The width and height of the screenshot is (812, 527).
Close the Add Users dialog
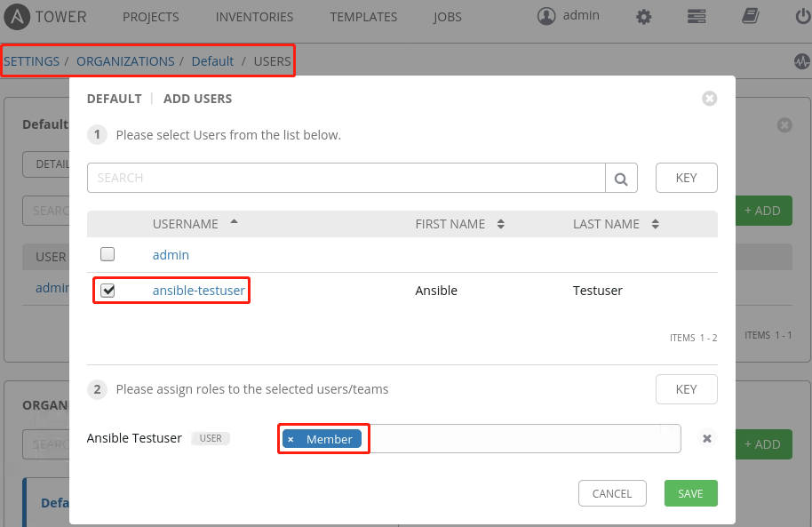(x=709, y=99)
